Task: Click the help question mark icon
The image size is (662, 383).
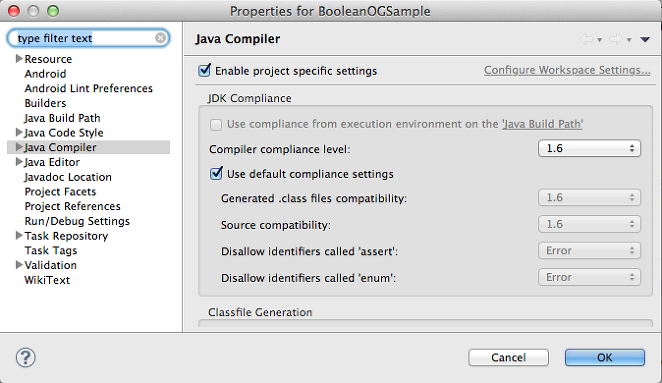Action: (26, 358)
